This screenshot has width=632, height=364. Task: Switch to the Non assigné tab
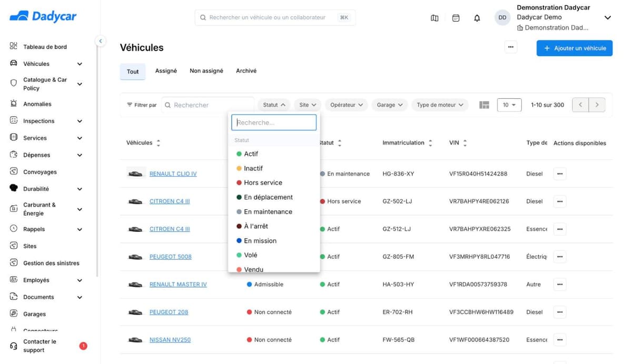pyautogui.click(x=206, y=70)
